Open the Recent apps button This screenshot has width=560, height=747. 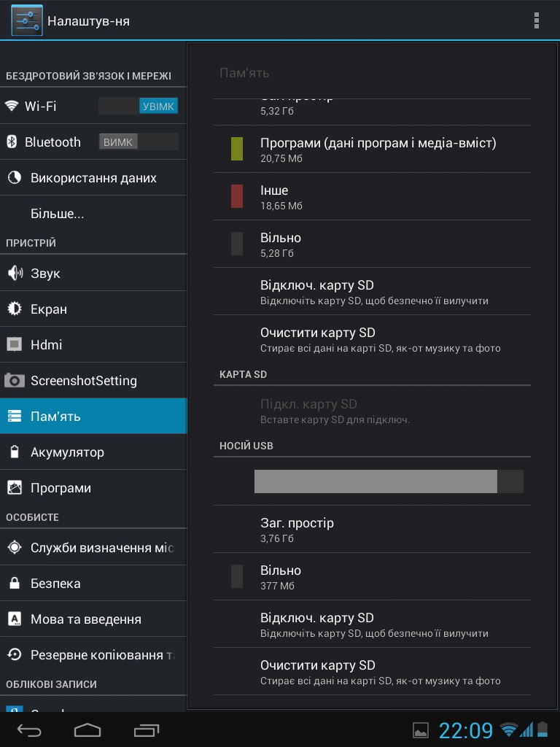click(147, 729)
